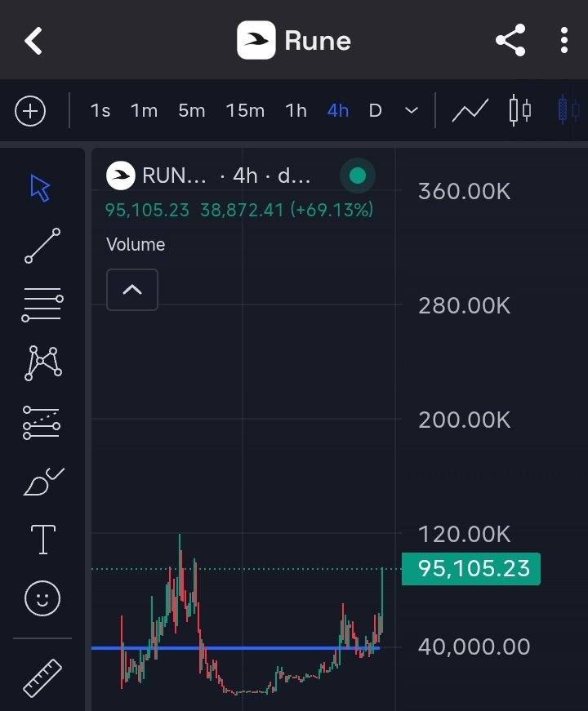The height and width of the screenshot is (711, 588).
Task: Select the trend line drawing tool
Action: (42, 246)
